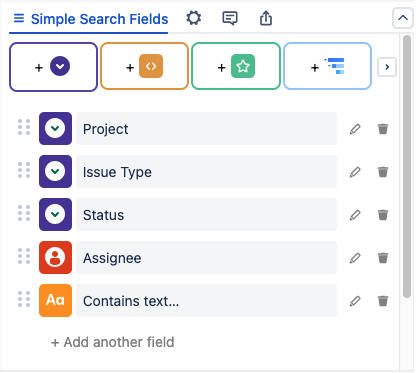Add a blue hierarchy field type
Image resolution: width=417 pixels, height=373 pixels.
click(x=327, y=66)
